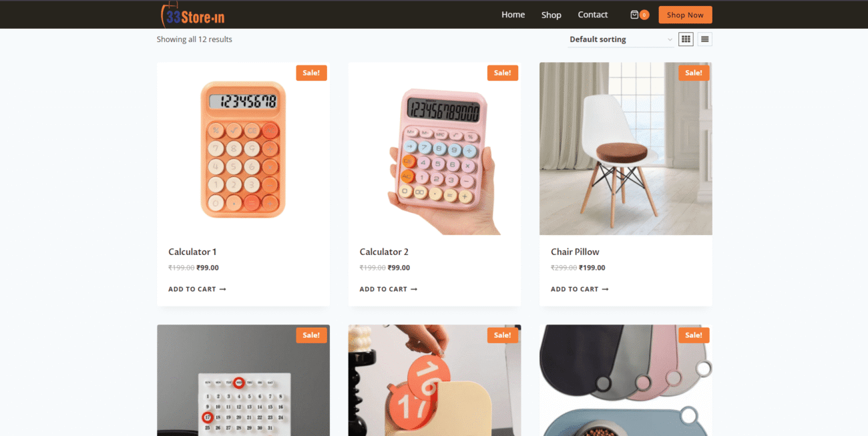View the orange calculator product image
The width and height of the screenshot is (868, 436).
pos(243,149)
